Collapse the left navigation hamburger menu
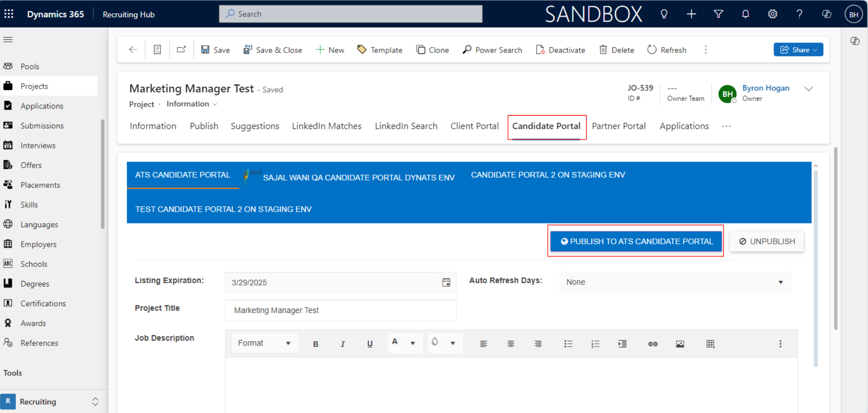The image size is (868, 413). tap(8, 40)
